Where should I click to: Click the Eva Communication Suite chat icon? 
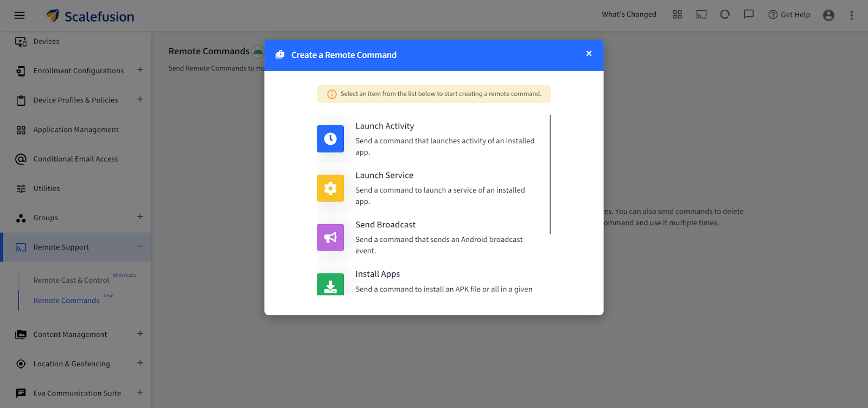pos(21,393)
